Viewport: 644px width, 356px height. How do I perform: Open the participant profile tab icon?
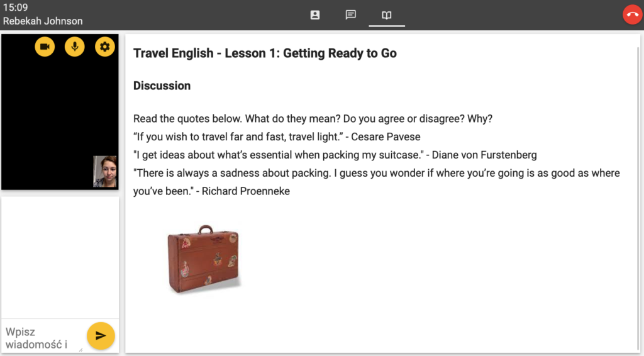point(315,14)
